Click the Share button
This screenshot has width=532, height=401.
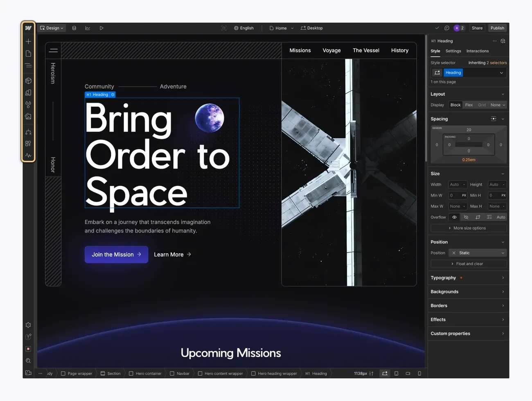click(x=477, y=28)
